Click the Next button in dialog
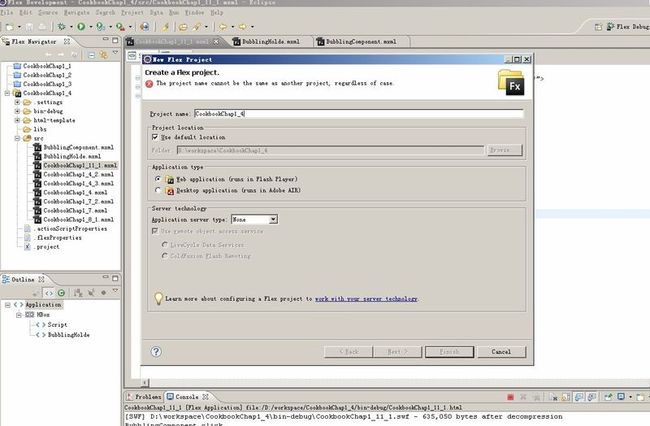Screen dimensions: 650x426 [x=398, y=352]
